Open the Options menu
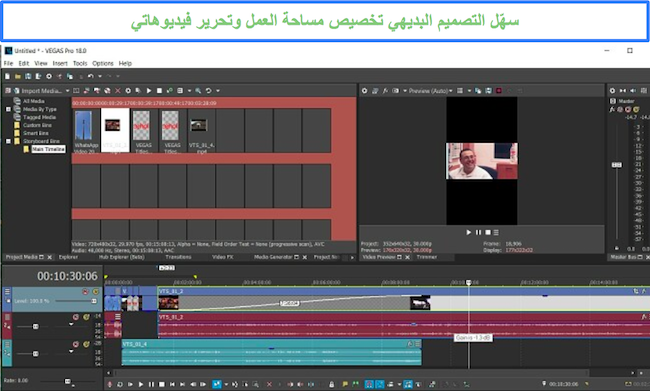650x391 pixels. click(102, 63)
